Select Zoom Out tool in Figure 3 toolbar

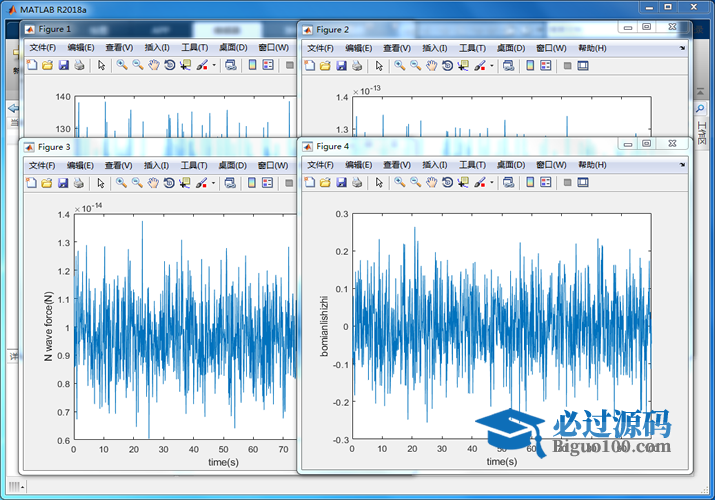coord(137,183)
